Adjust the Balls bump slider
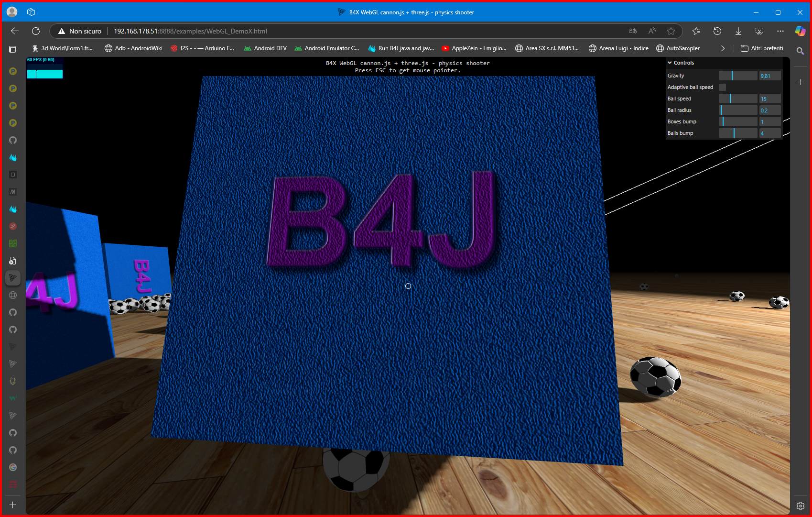 (x=738, y=133)
